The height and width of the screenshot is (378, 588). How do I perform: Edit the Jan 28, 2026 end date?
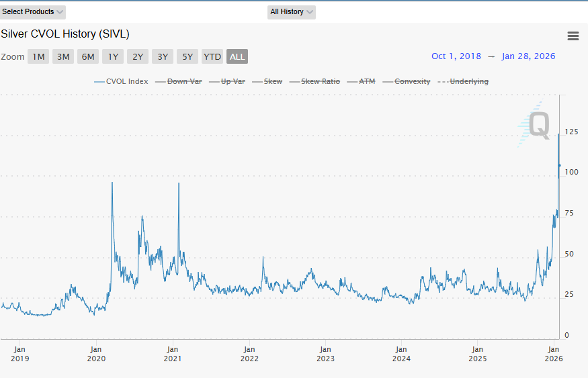pyautogui.click(x=528, y=56)
